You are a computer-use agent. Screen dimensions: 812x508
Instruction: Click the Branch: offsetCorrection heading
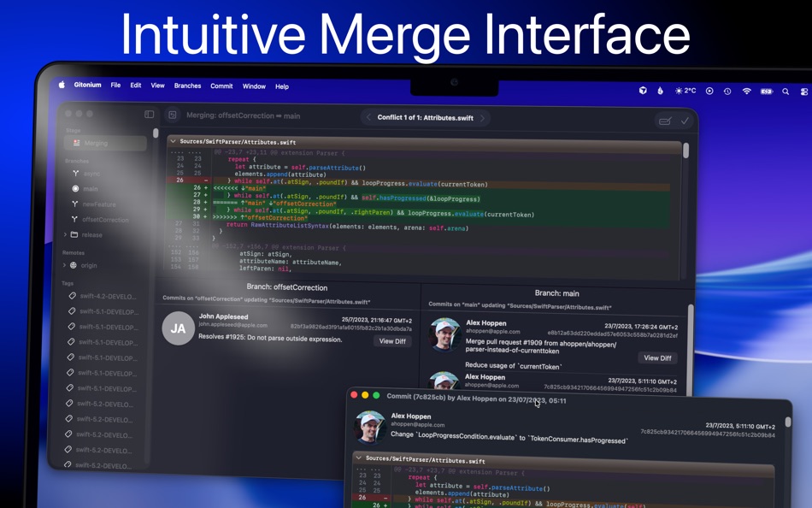click(x=287, y=287)
